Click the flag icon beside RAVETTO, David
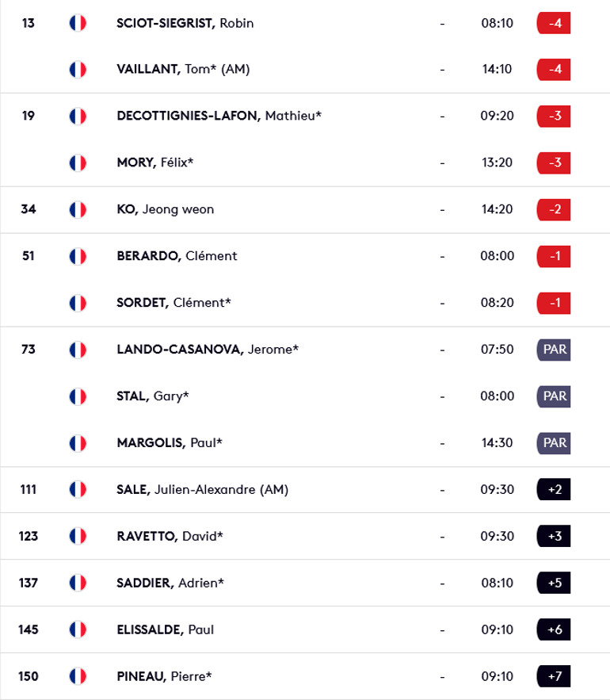The width and height of the screenshot is (610, 700). [78, 536]
